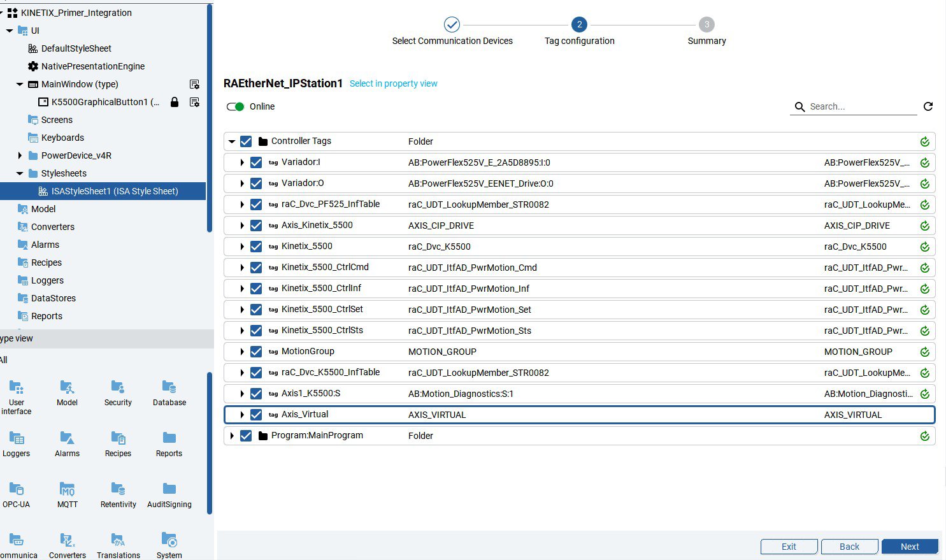
Task: Select the Converters node in project tree
Action: pyautogui.click(x=53, y=227)
